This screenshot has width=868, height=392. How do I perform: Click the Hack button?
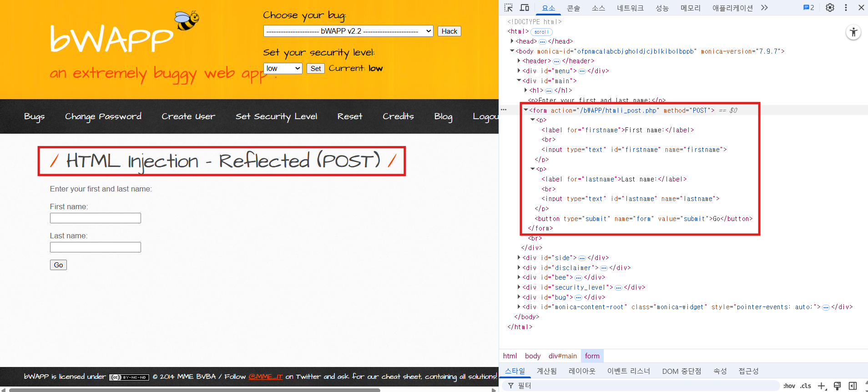tap(449, 31)
